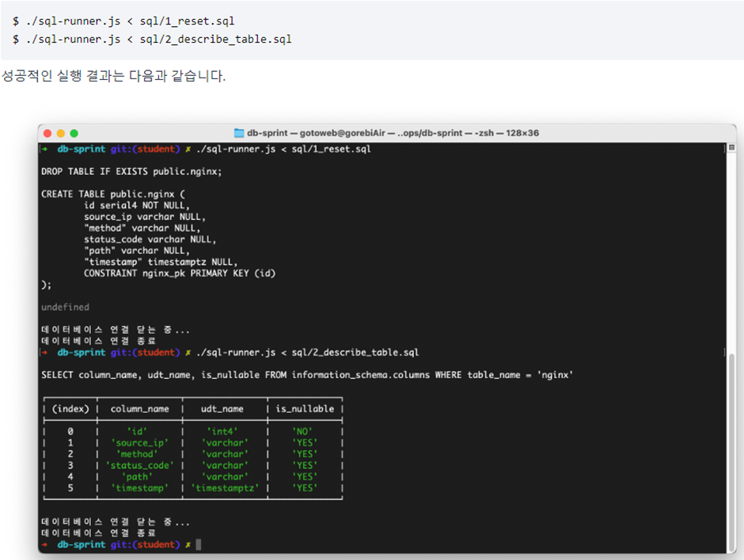Click the green zoom button of terminal

pyautogui.click(x=74, y=133)
